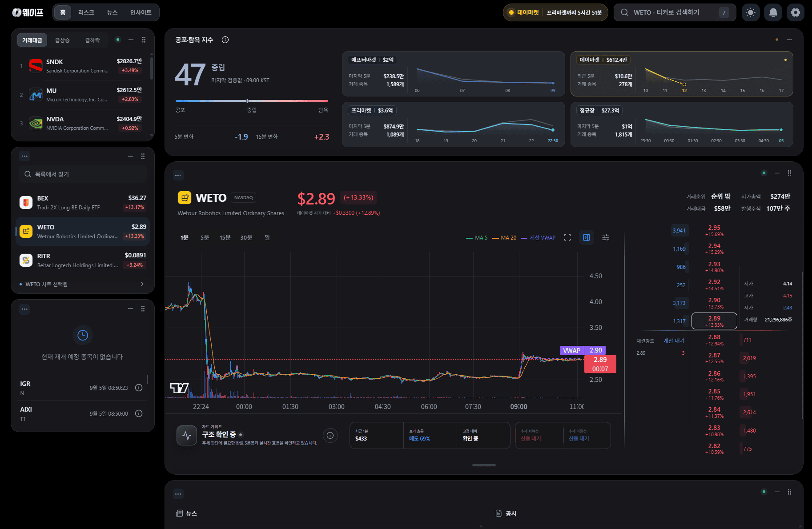Screen dimensions: 812x529
Task: Expand the chart to fullscreen
Action: pos(567,238)
